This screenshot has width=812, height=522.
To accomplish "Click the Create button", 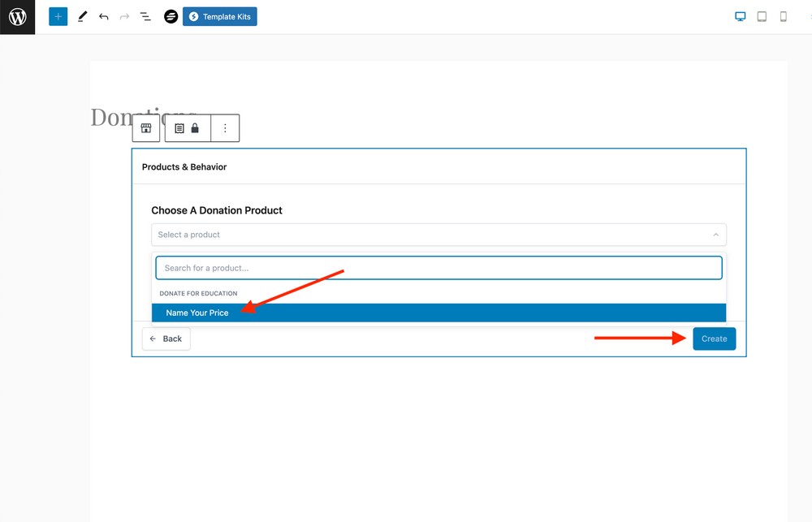I will click(x=714, y=339).
